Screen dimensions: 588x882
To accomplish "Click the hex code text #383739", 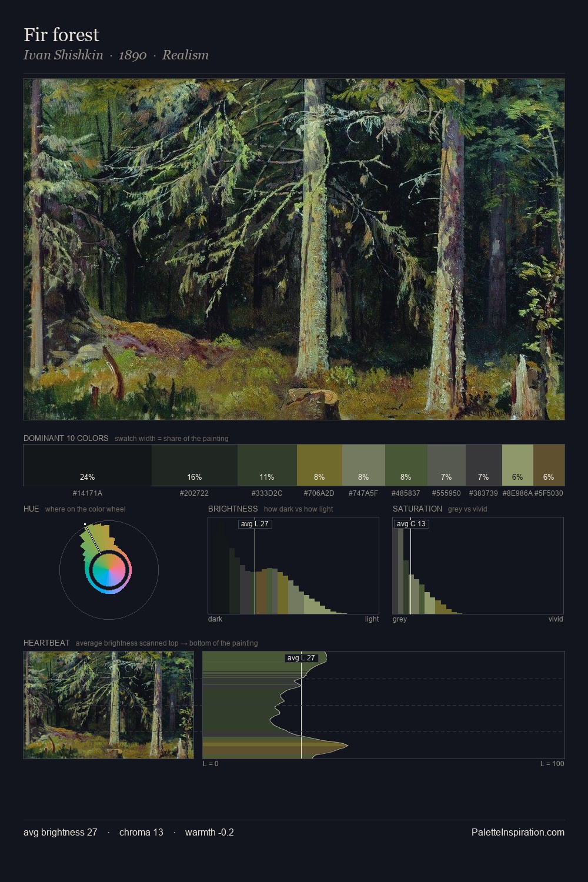I will point(483,493).
